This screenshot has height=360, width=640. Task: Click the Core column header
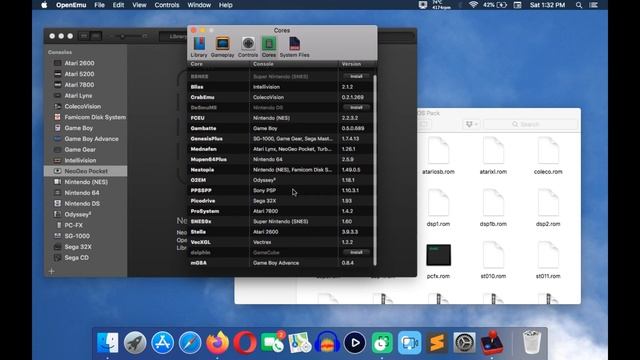click(218, 64)
